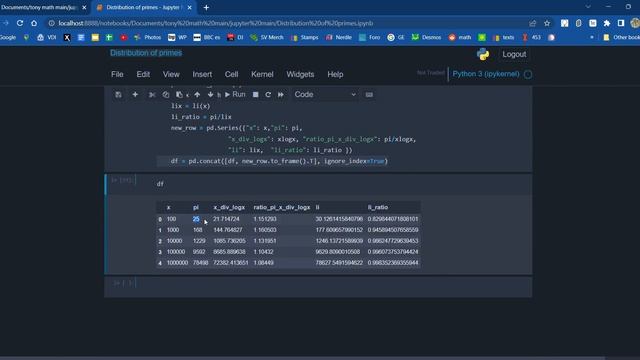The height and width of the screenshot is (360, 640).
Task: Open a new browser tab
Action: pyautogui.click(x=206, y=7)
